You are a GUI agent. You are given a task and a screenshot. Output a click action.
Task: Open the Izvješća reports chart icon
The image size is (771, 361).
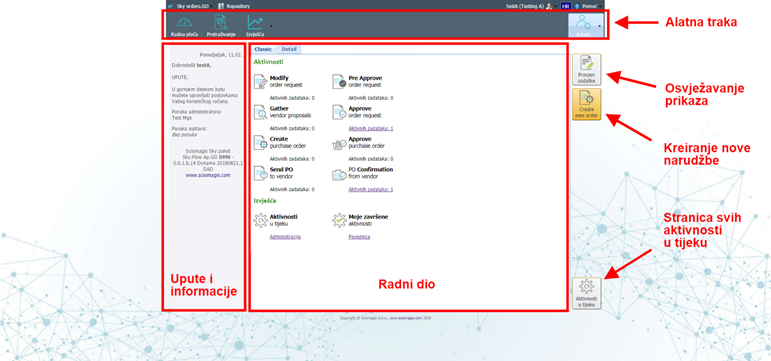(255, 23)
